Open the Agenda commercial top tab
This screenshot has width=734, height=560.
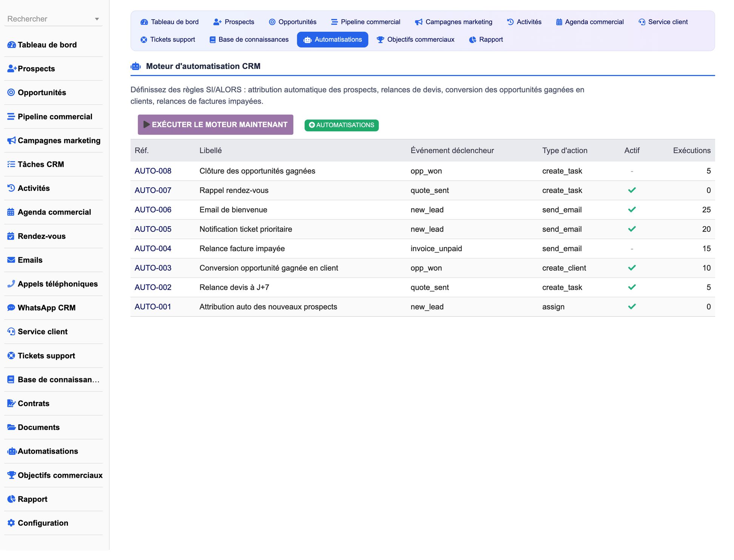(x=590, y=22)
